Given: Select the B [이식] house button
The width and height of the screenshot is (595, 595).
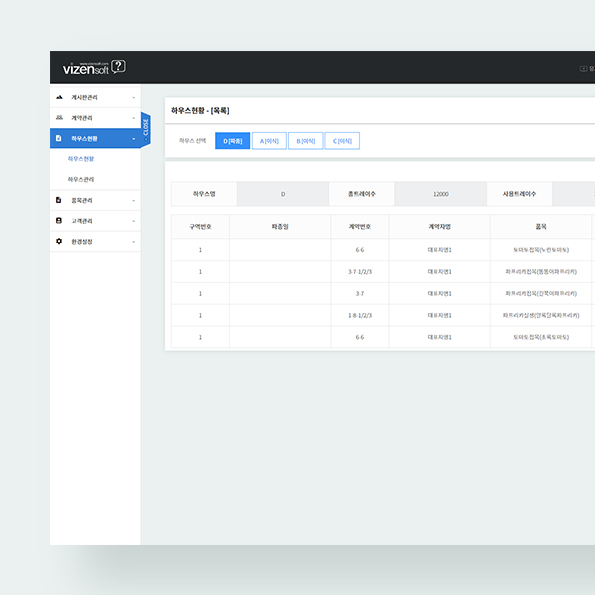Looking at the screenshot, I should (x=305, y=141).
